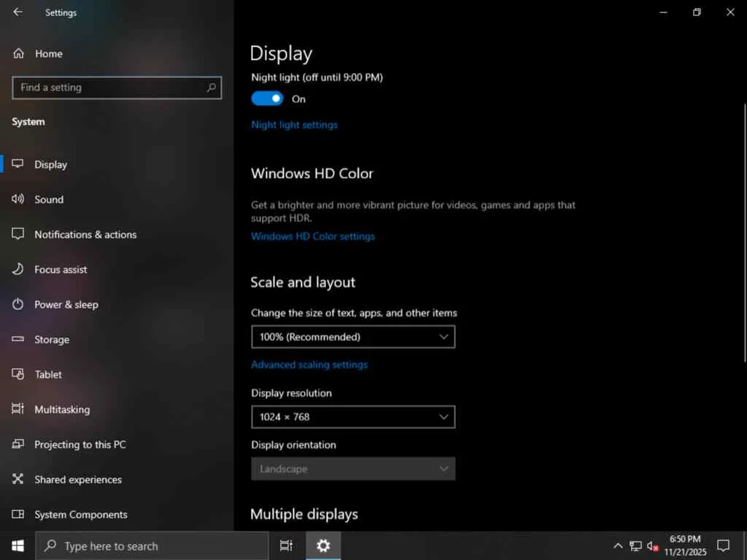Viewport: 747px width, 560px height.
Task: Select Tablet in the sidebar
Action: click(x=48, y=374)
